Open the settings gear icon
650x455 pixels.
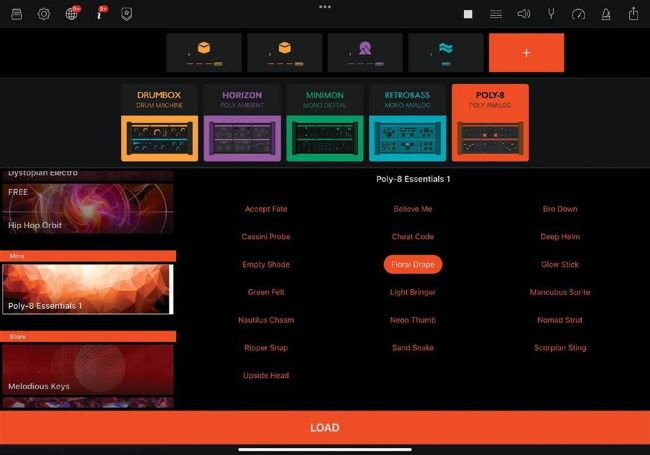44,14
